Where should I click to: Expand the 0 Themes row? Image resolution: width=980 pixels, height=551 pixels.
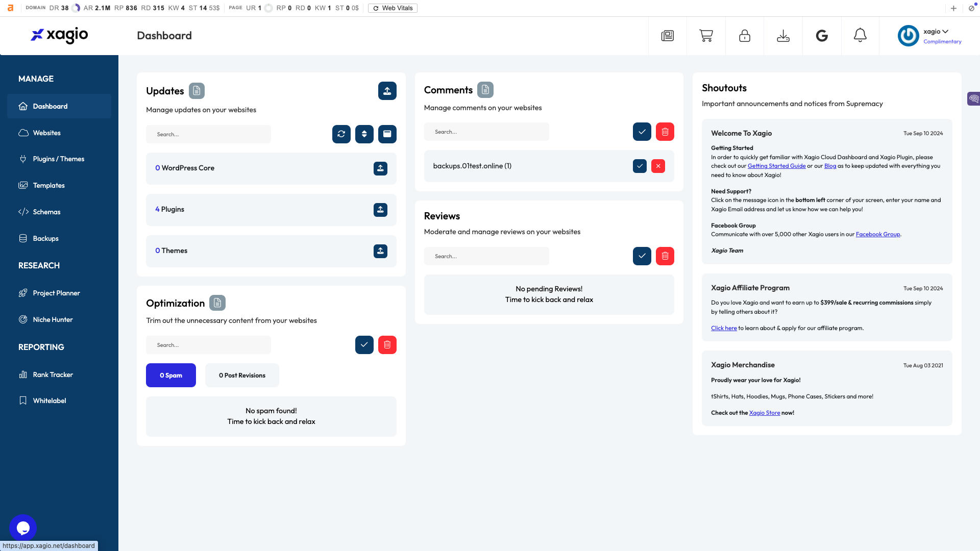271,251
